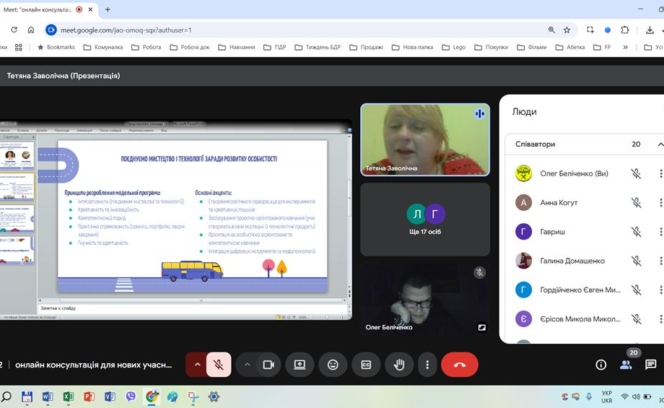
Task: Click the present screen icon
Action: pyautogui.click(x=299, y=365)
